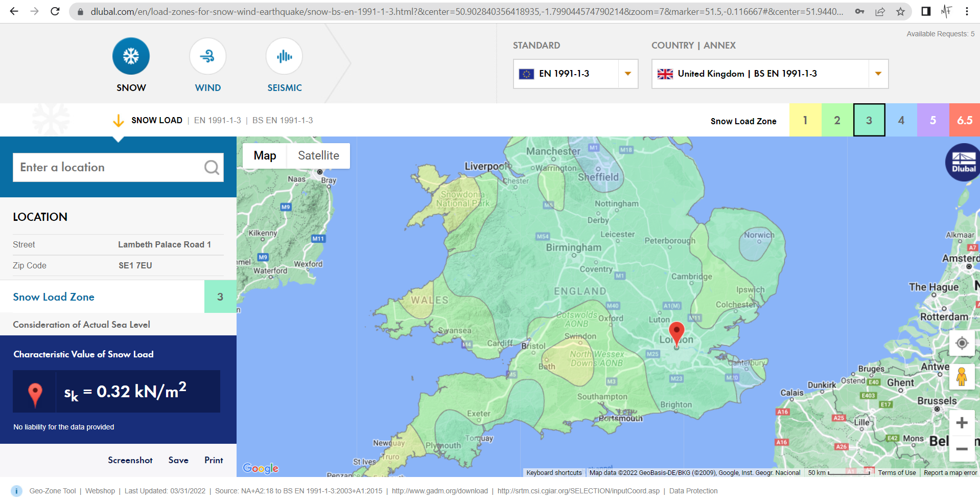
Task: Click the Screenshot link in the sidebar
Action: (x=130, y=460)
